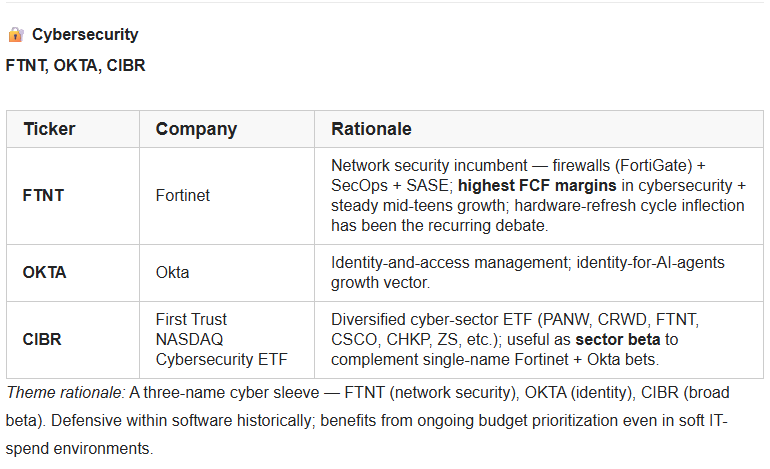The width and height of the screenshot is (770, 469).
Task: Click the italic 'Theme rationale:' label
Action: 66,393
